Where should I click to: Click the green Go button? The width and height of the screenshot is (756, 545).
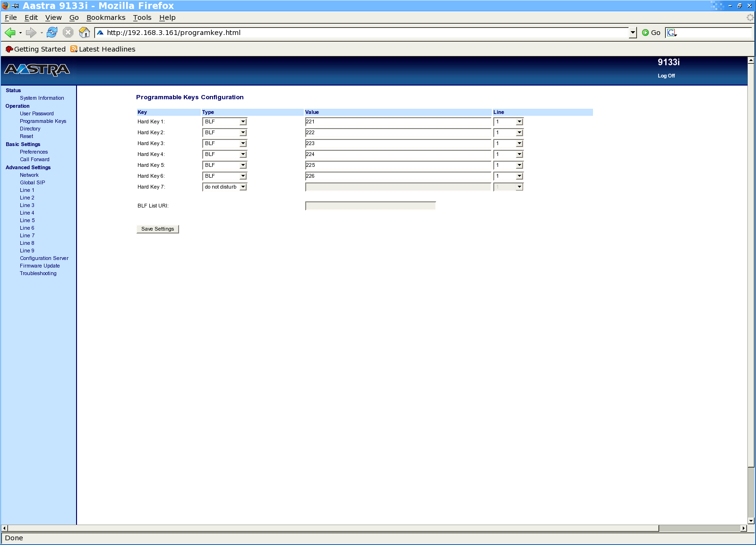651,33
